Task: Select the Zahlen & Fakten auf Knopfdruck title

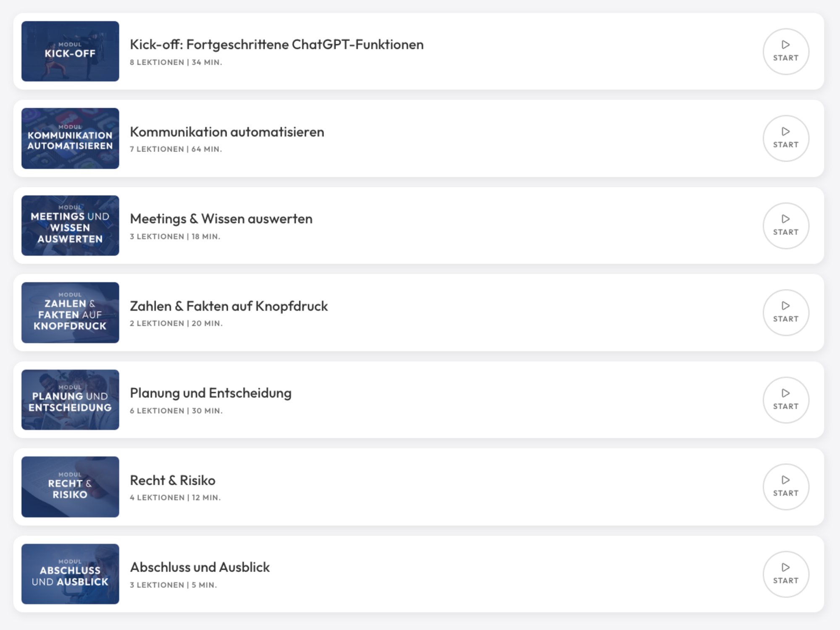Action: click(x=228, y=306)
